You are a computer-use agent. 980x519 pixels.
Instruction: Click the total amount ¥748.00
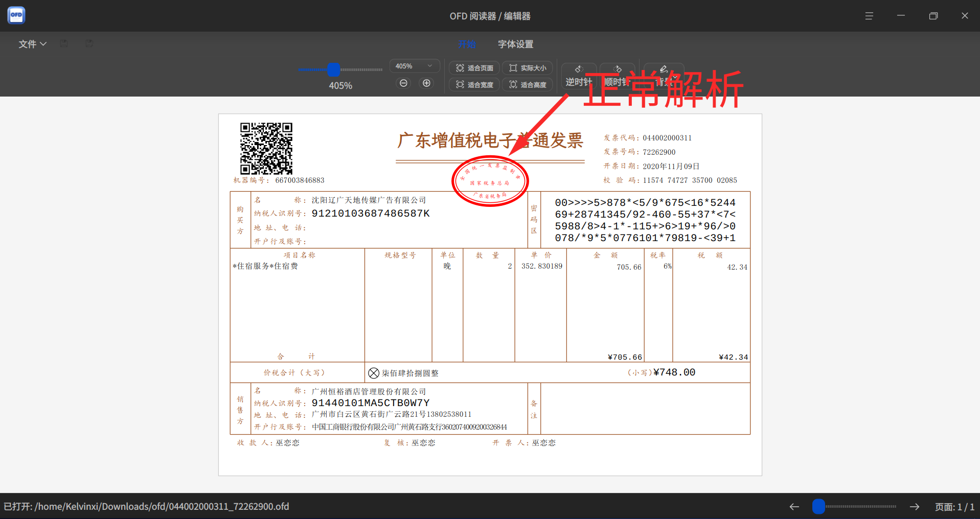tap(674, 372)
